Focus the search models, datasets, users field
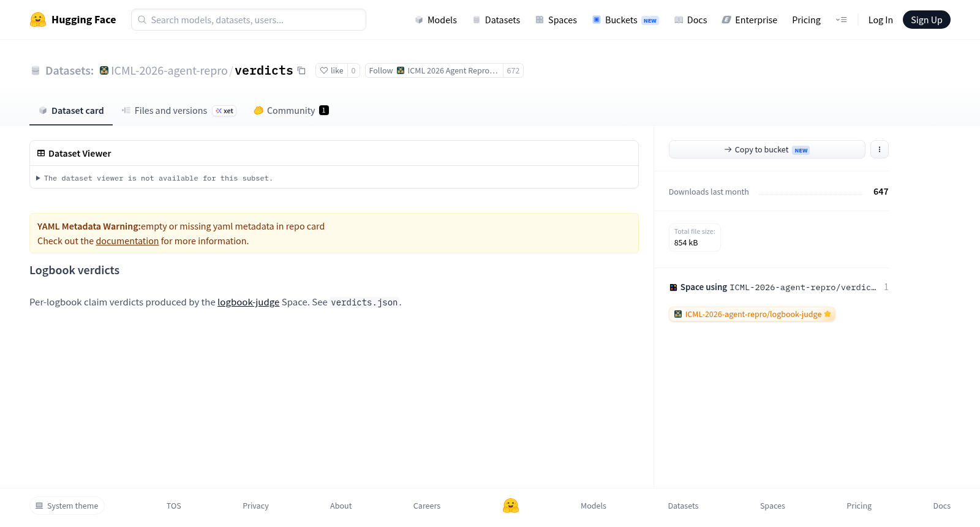This screenshot has width=980, height=527. point(249,20)
